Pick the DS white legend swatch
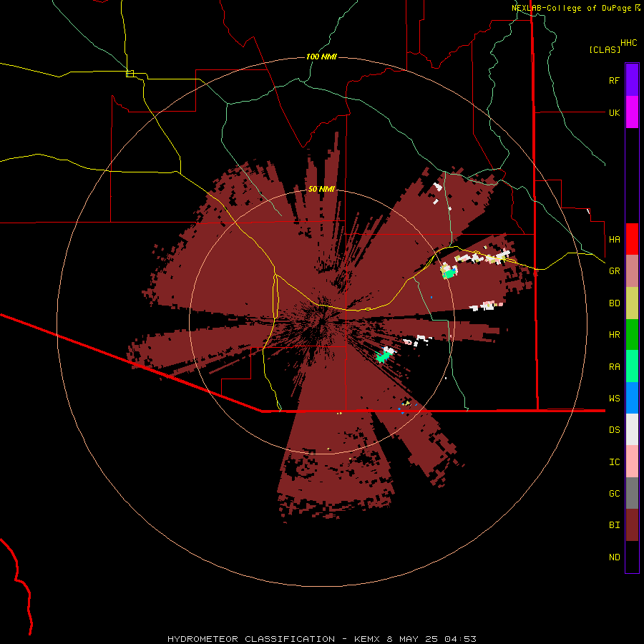Viewport: 644px width, 644px height. pos(632,429)
